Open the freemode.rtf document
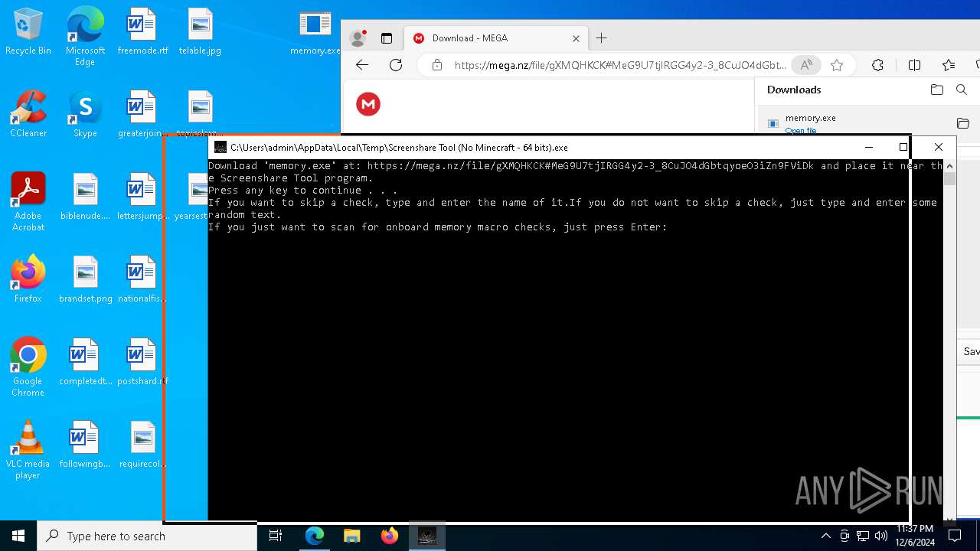 pos(142,32)
